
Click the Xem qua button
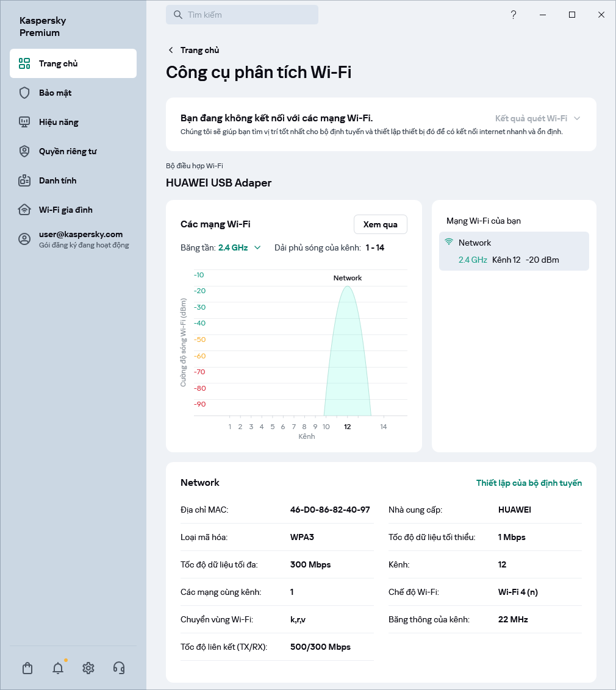380,224
